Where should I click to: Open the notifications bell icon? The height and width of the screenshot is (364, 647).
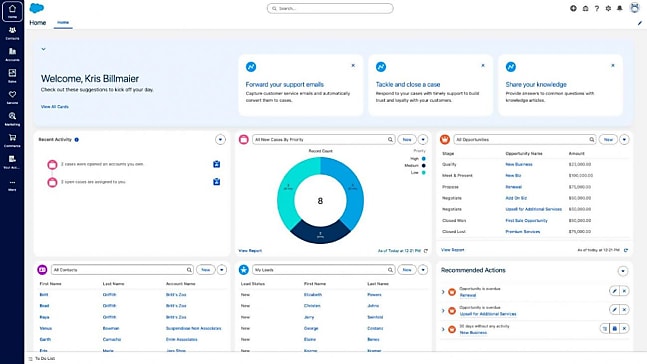coord(619,8)
